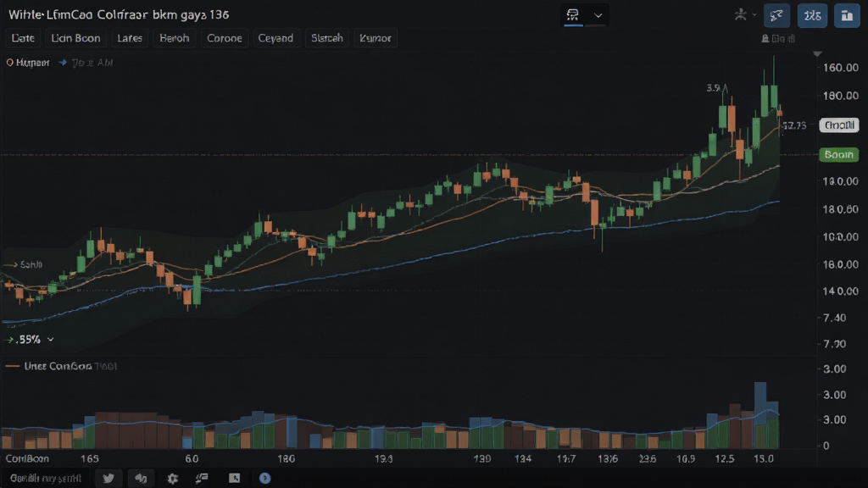Click the ConBoon label at bottom left
The height and width of the screenshot is (488, 868).
tap(27, 458)
